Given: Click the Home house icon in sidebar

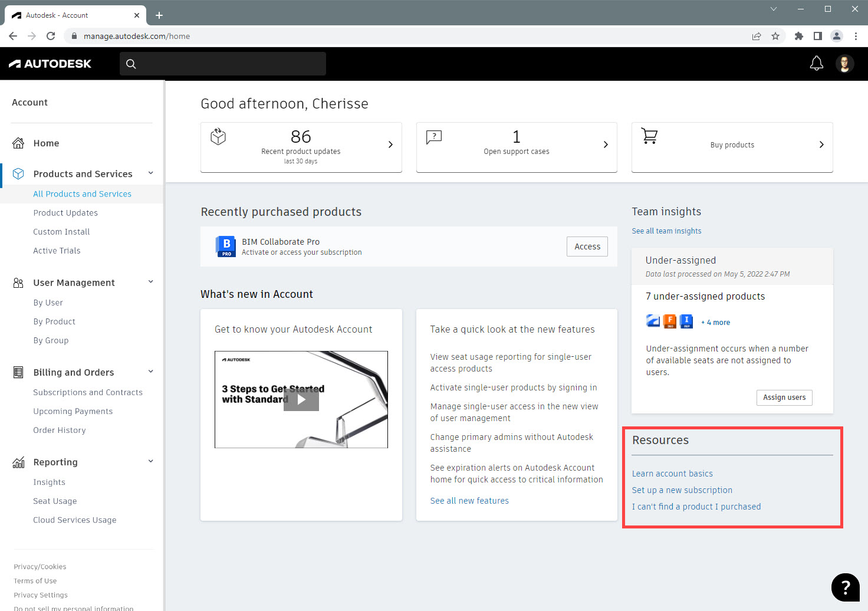Looking at the screenshot, I should (x=18, y=143).
